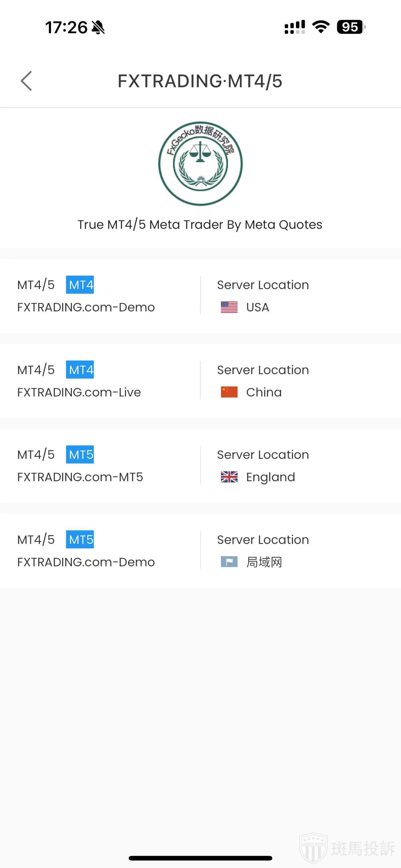The width and height of the screenshot is (401, 868).
Task: Tap the MT5 tag above the LAN demo server
Action: (x=80, y=539)
